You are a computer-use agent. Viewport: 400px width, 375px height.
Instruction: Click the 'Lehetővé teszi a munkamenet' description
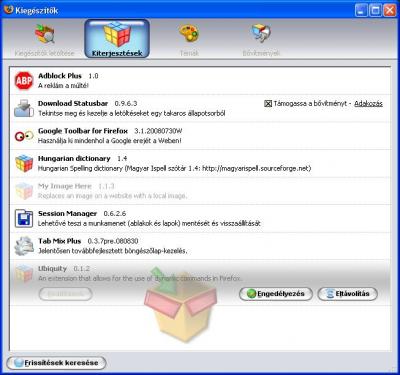(x=149, y=223)
